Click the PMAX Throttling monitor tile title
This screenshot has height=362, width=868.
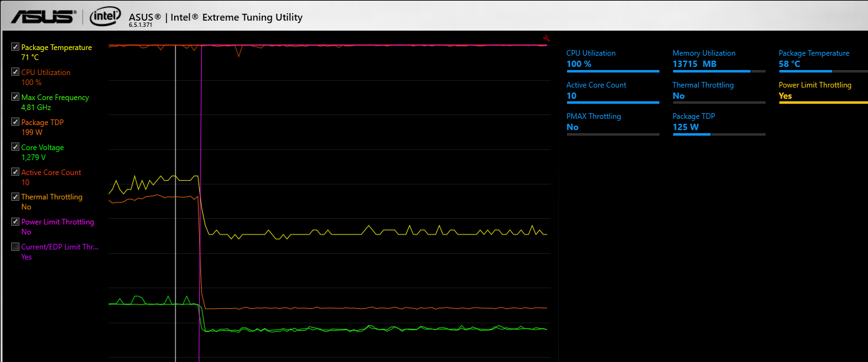coord(594,116)
